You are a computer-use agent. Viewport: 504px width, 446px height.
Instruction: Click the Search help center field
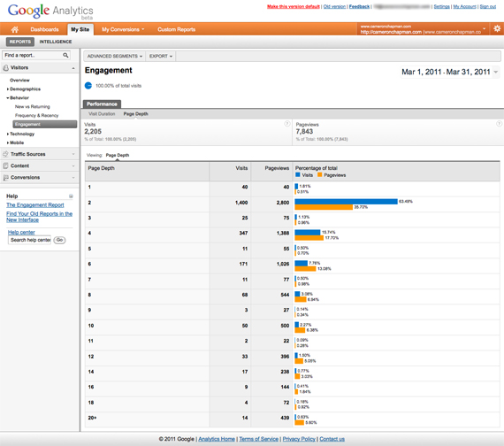[x=29, y=240]
